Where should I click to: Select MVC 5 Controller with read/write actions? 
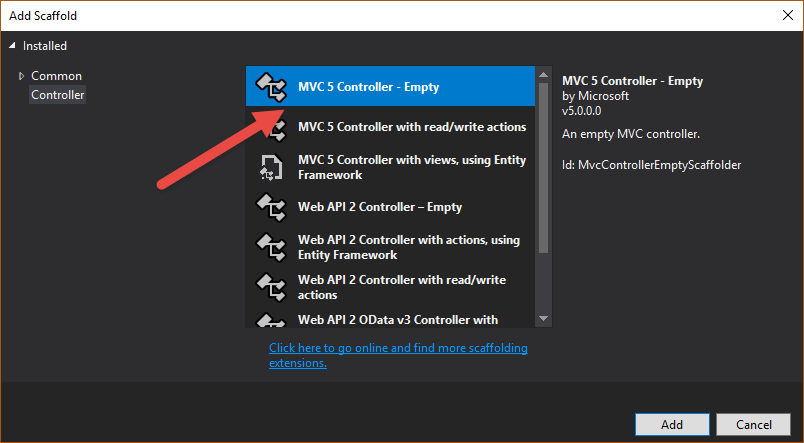tap(390, 127)
